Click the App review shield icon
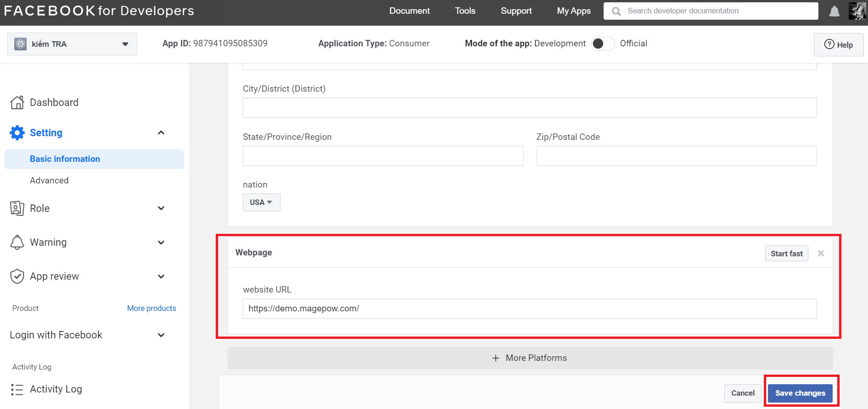This screenshot has width=868, height=409. [x=17, y=276]
